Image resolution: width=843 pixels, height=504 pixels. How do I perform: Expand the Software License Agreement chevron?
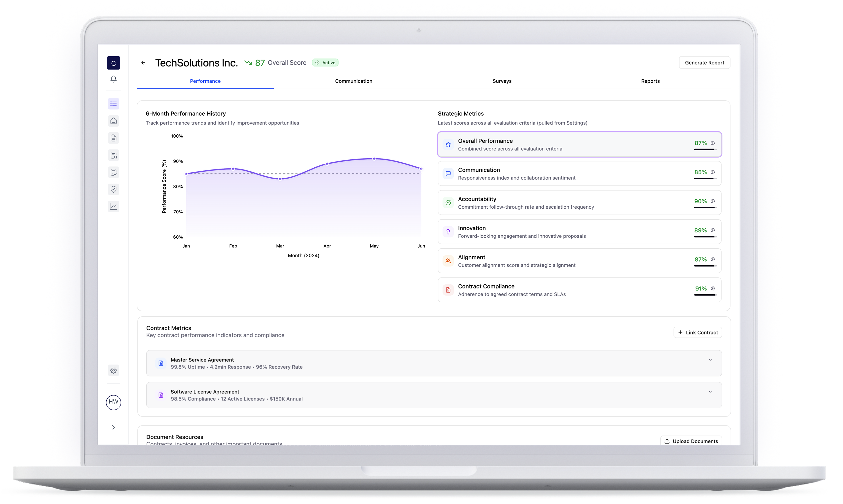click(710, 391)
